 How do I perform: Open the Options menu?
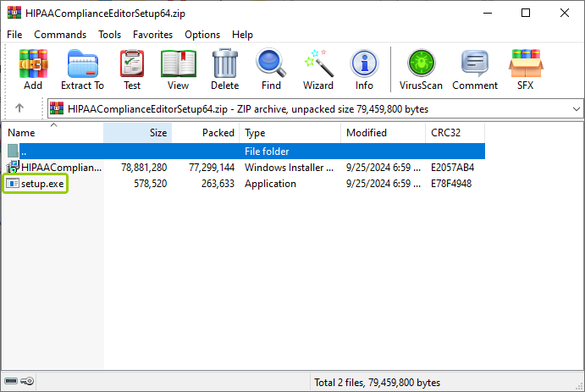(202, 35)
